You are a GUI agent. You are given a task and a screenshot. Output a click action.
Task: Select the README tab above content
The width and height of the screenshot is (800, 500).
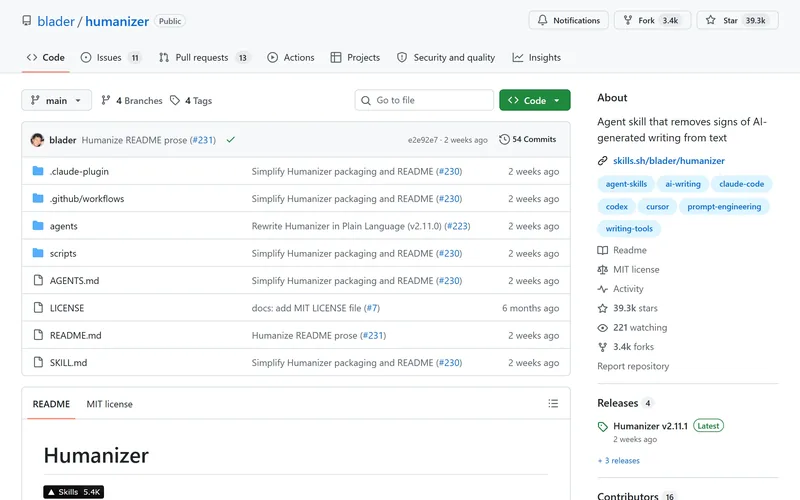pos(51,404)
